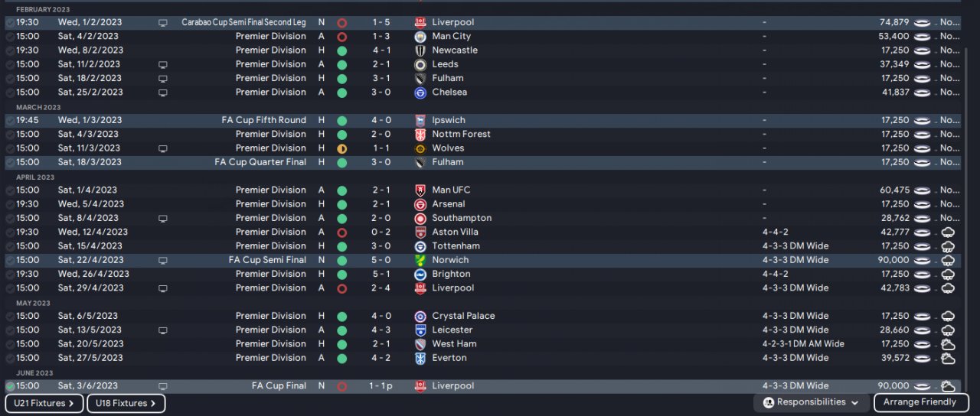Click the TV icon on the Leicester match row

point(162,330)
